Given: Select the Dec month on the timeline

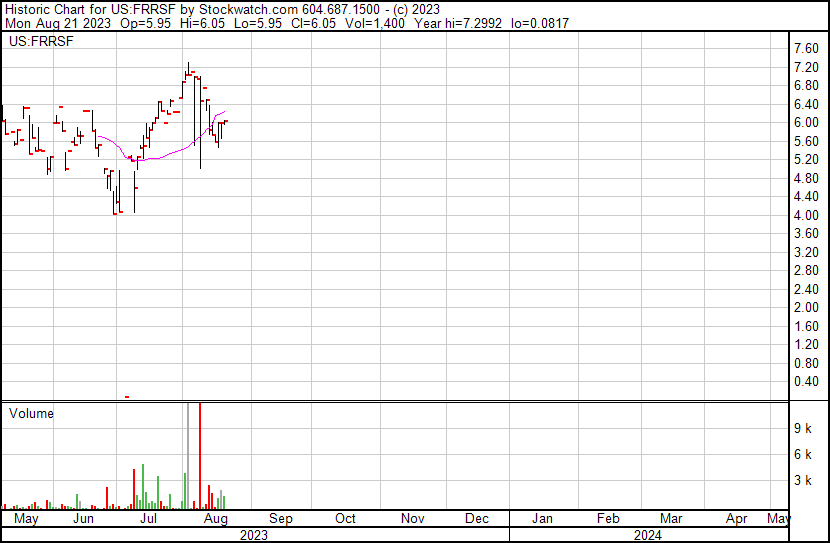Looking at the screenshot, I should tap(477, 519).
